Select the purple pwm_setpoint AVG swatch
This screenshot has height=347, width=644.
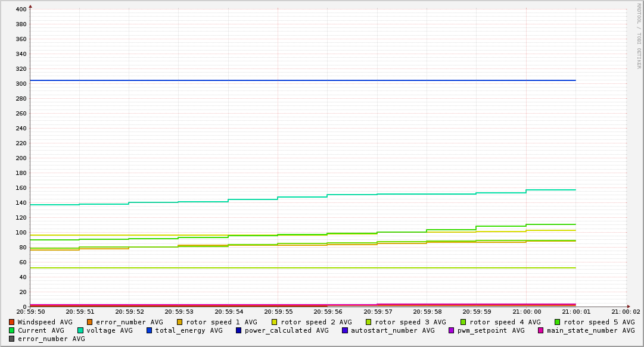(451, 330)
